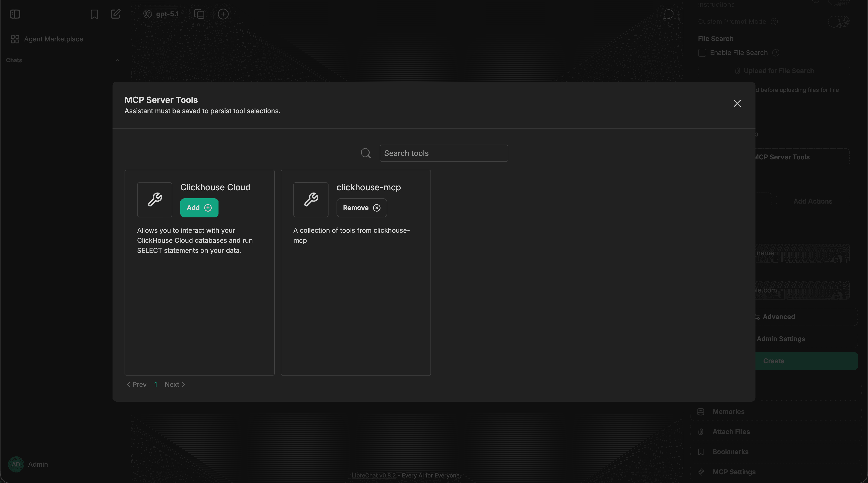Open the LibreChat v0.8.2 link
This screenshot has width=868, height=483.
pos(373,475)
